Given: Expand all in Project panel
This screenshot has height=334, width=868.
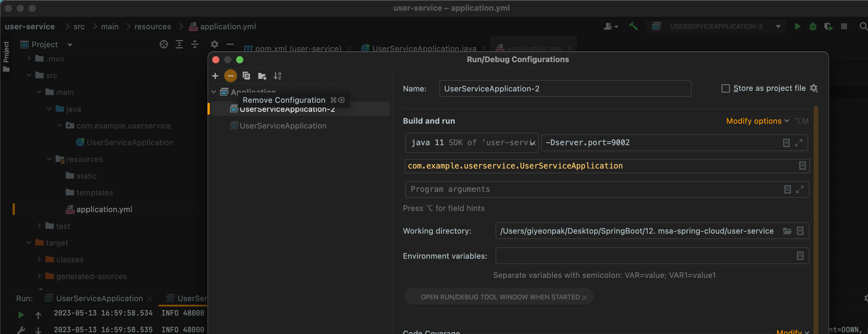Looking at the screenshot, I should coord(179,44).
